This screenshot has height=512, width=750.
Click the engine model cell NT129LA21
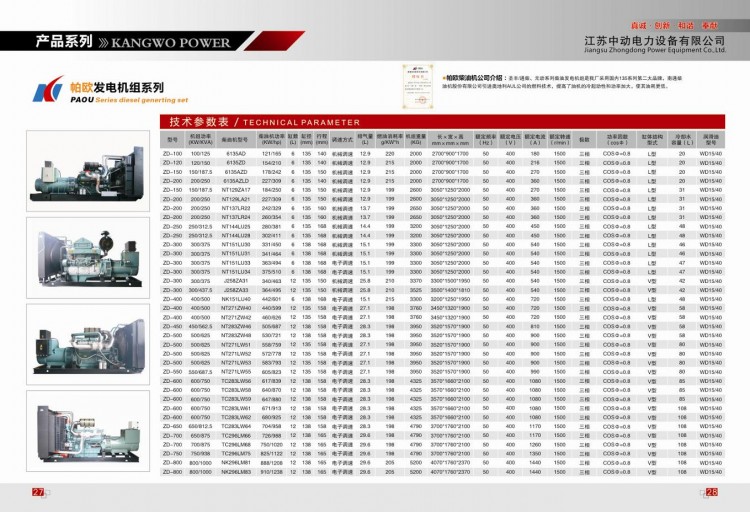click(x=236, y=199)
